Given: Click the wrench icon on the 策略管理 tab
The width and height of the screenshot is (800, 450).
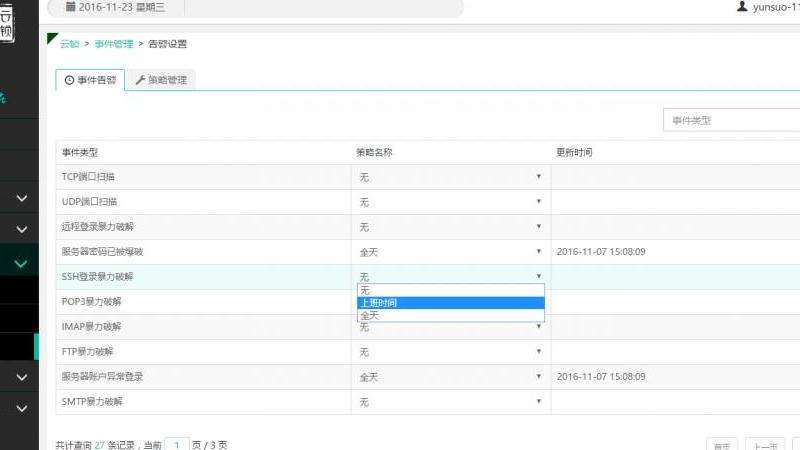Looking at the screenshot, I should (140, 80).
